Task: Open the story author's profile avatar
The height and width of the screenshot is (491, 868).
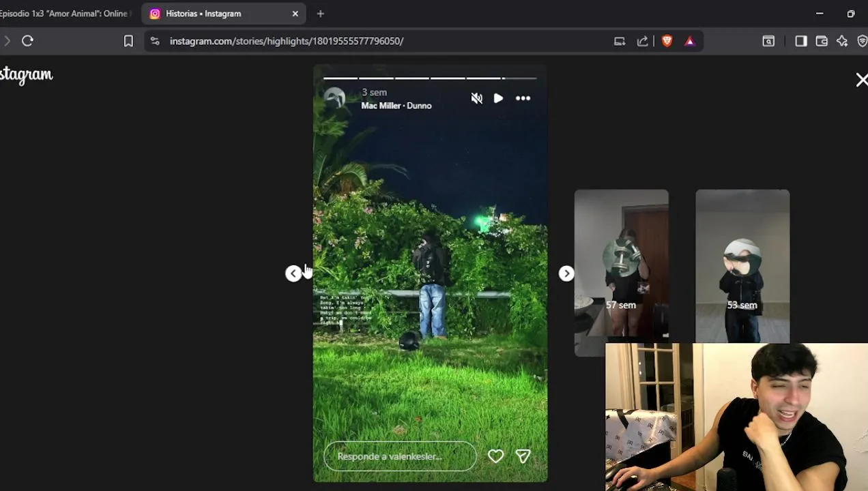Action: (x=335, y=98)
